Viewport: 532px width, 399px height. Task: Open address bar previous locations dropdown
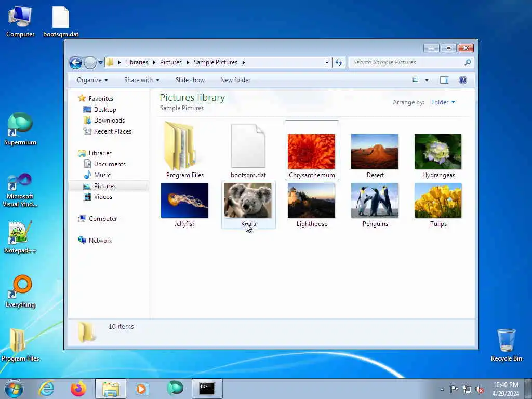[x=327, y=62]
